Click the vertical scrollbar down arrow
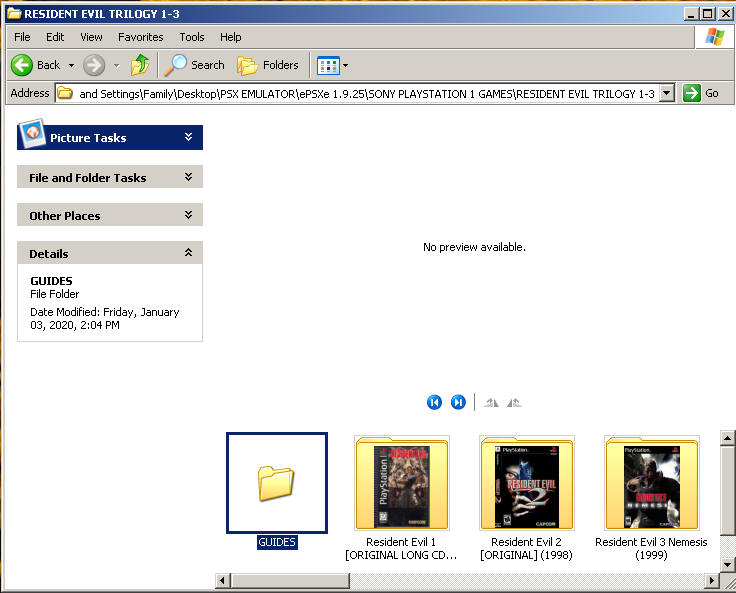Viewport: 736px width, 593px height. coord(727,564)
